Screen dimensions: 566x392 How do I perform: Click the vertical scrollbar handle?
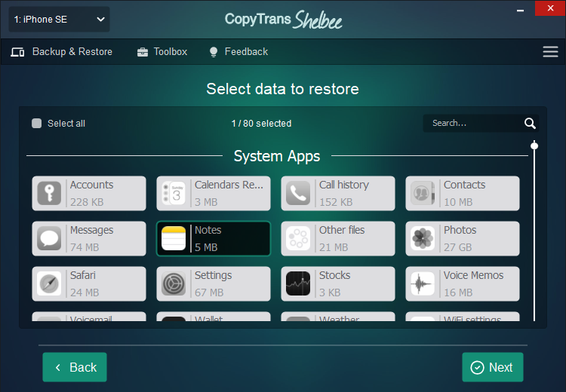(534, 145)
